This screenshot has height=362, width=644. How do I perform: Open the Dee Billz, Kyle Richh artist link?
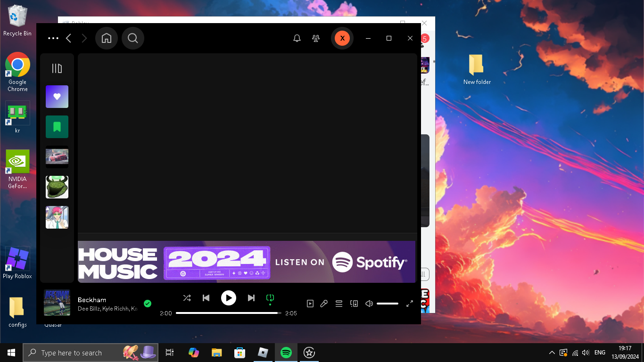(107, 309)
